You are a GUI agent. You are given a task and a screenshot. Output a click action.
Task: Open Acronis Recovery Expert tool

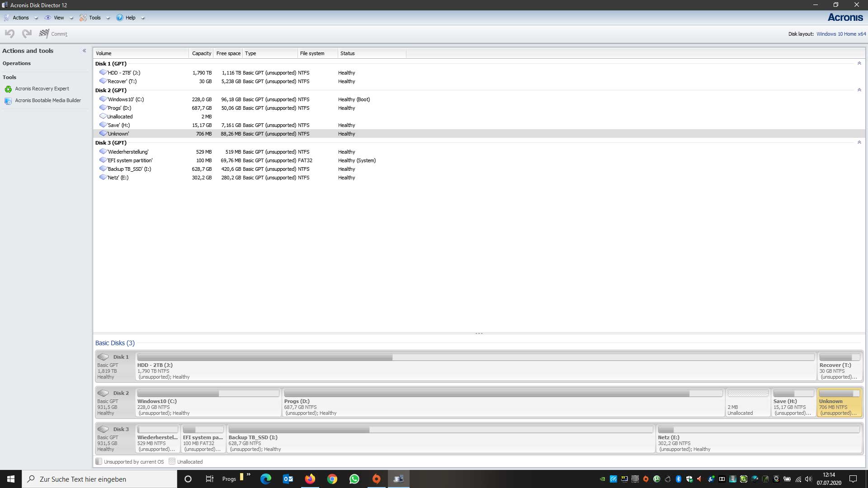tap(42, 89)
